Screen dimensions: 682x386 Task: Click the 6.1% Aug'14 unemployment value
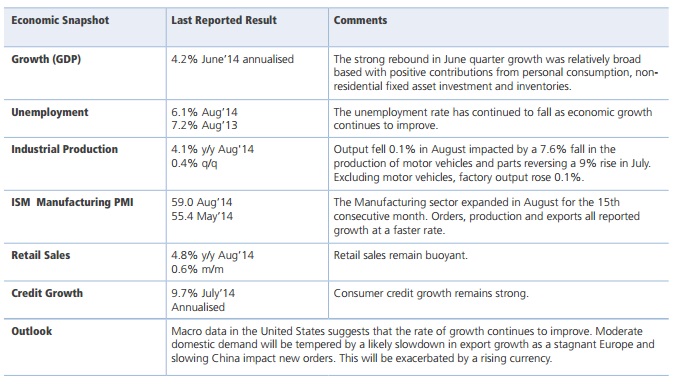(x=204, y=112)
